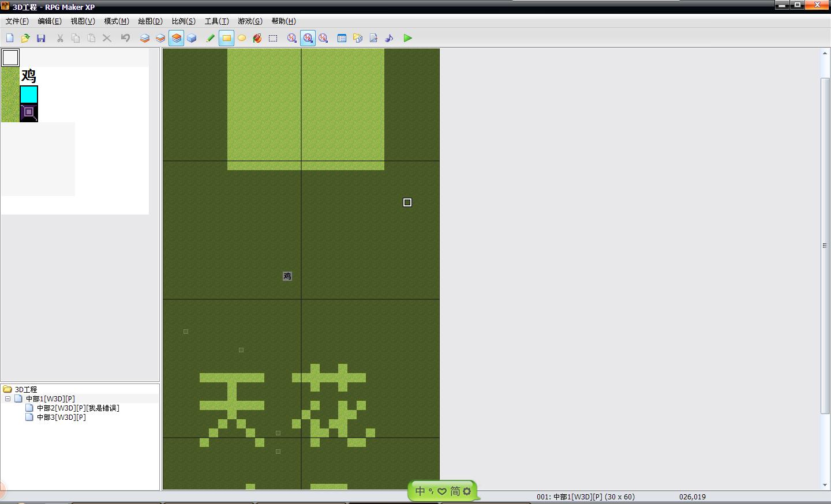Screen dimensions: 831x504
Task: Open the 模式(M) menu
Action: click(117, 21)
